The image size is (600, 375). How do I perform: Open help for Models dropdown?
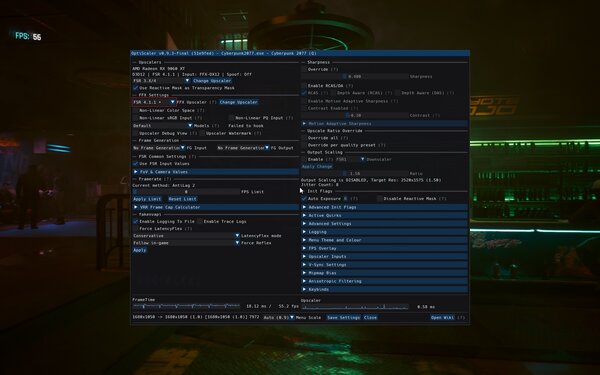click(x=215, y=126)
